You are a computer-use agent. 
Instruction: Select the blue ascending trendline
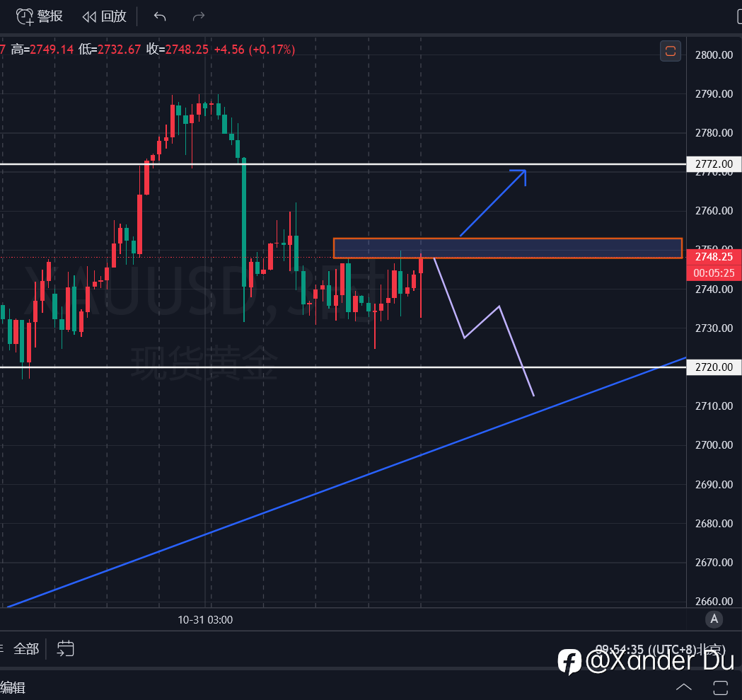347,482
